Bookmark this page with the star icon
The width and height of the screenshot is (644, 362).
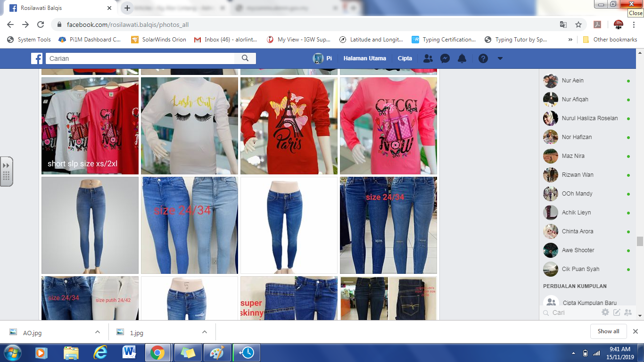tap(578, 25)
